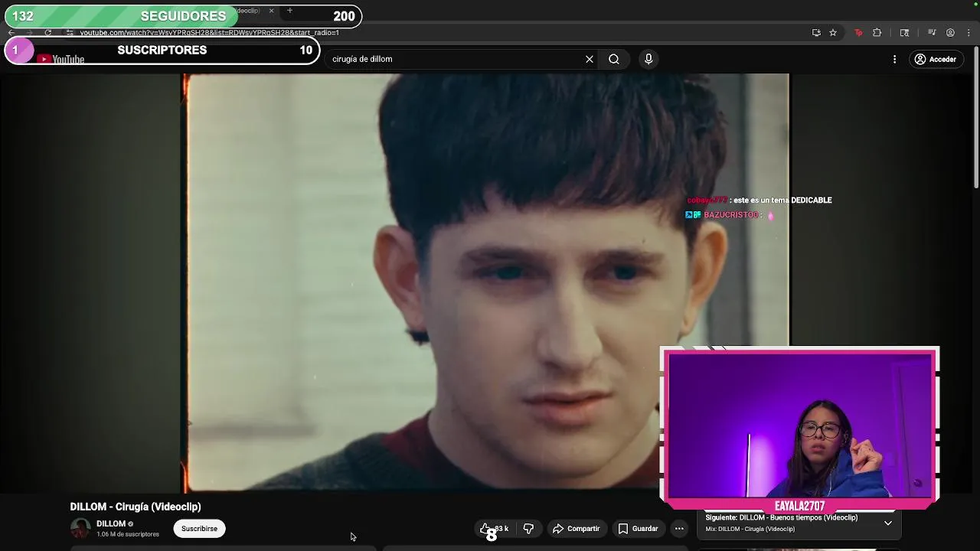Go to the YouTube home logo

[x=60, y=60]
